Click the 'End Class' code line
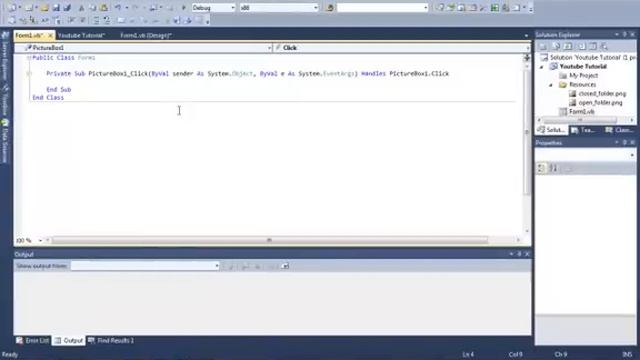Screen dimensions: 640x360 pos(48,98)
